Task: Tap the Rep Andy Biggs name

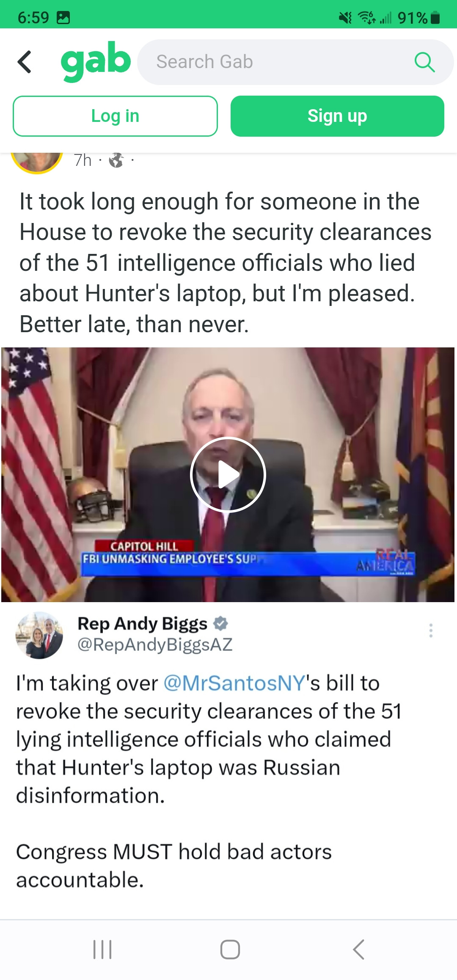Action: [143, 624]
